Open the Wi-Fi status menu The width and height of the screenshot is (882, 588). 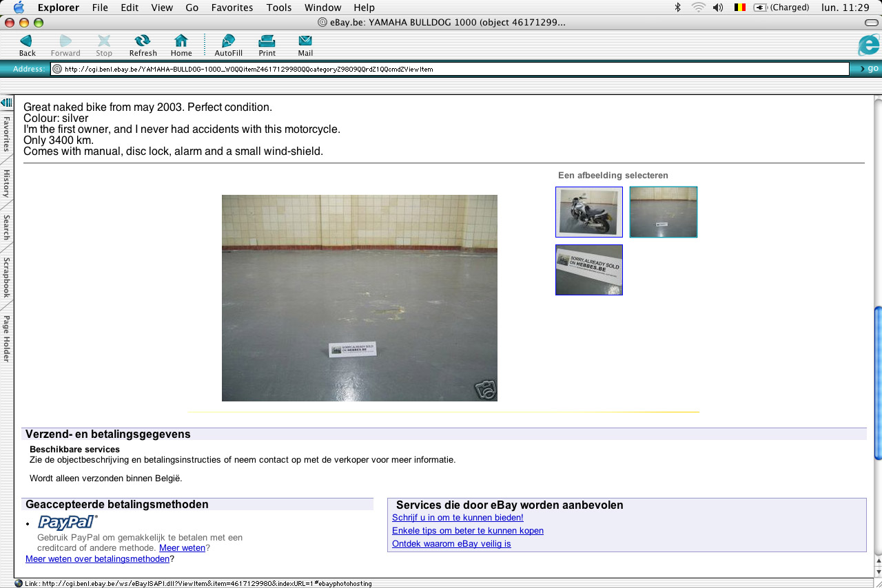[698, 8]
